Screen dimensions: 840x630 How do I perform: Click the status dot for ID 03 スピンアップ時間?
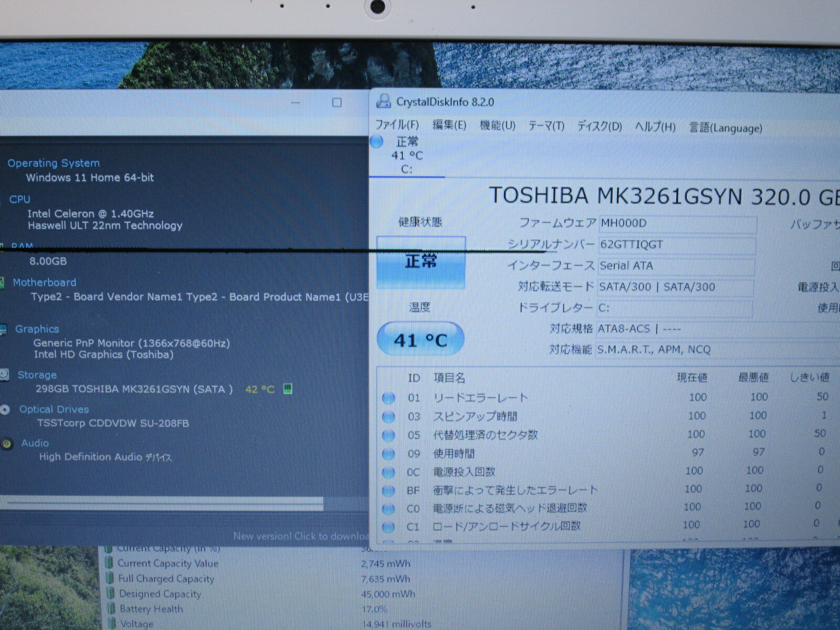(388, 417)
